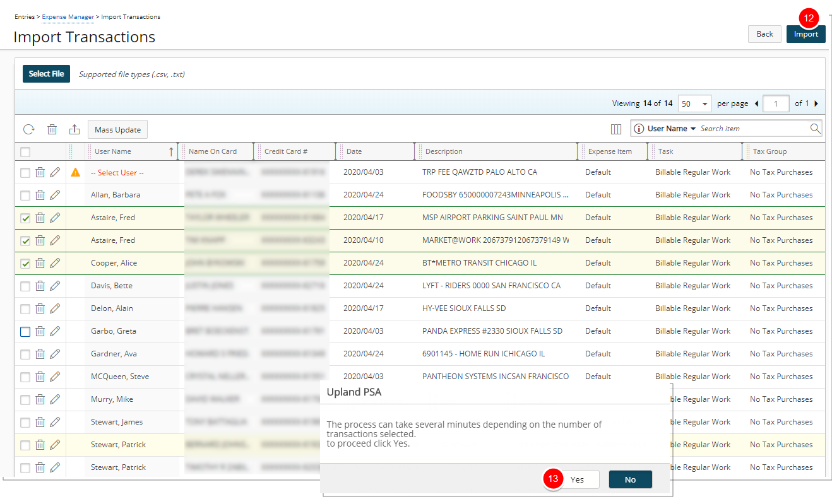Sort by the User Name column header
This screenshot has width=832, height=504.
[x=131, y=151]
